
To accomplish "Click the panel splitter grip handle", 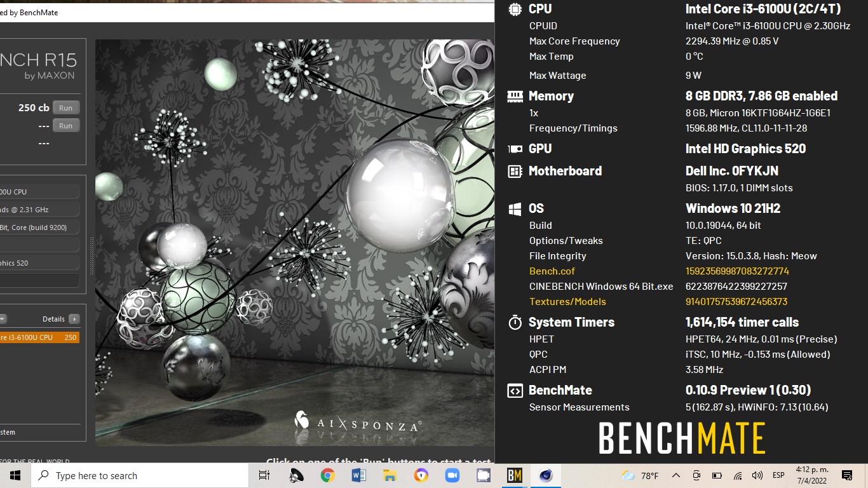I will (x=91, y=256).
